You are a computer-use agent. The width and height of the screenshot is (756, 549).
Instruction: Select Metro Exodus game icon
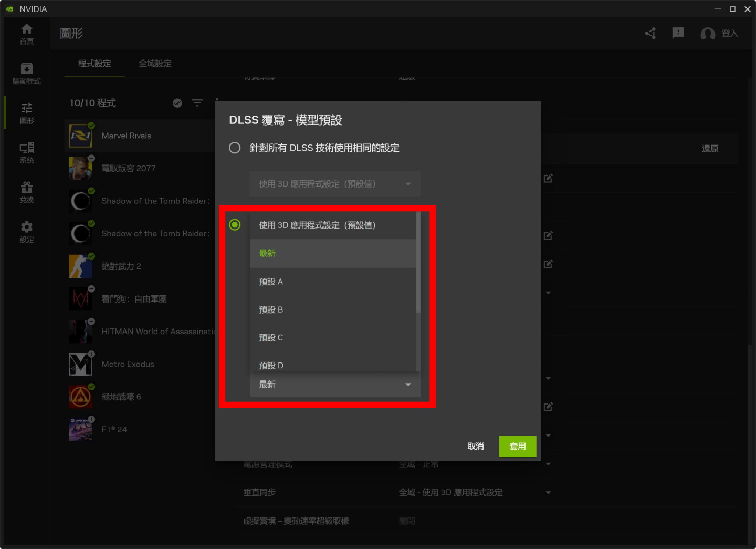click(81, 364)
